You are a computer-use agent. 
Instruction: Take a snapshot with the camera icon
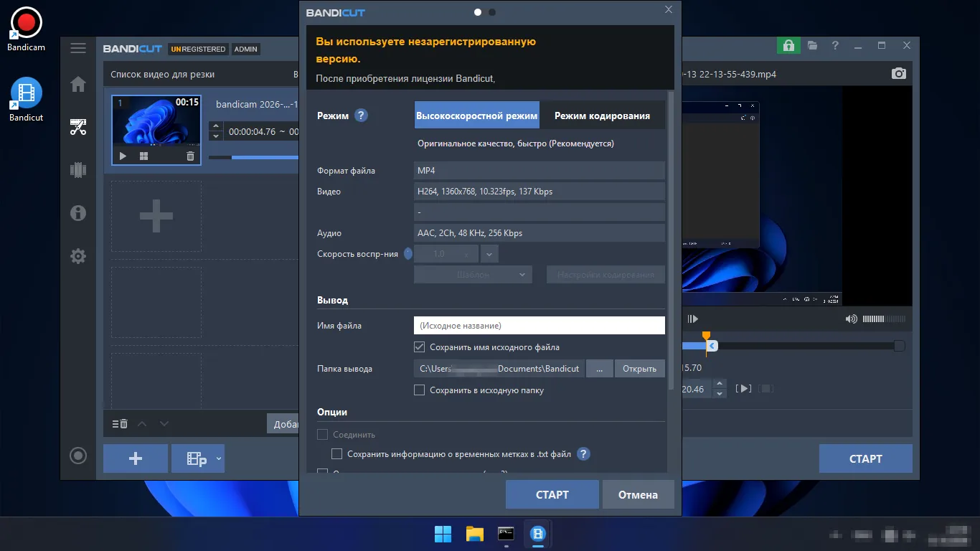(x=899, y=73)
